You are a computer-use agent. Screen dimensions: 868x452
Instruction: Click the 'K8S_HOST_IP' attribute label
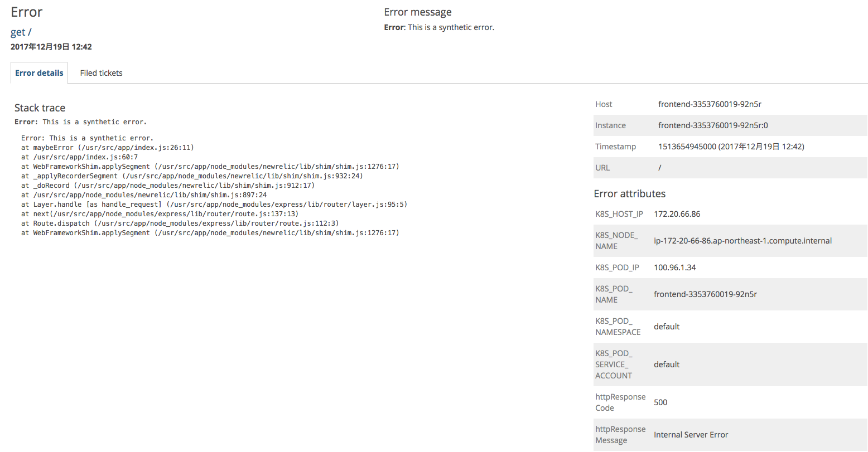619,214
